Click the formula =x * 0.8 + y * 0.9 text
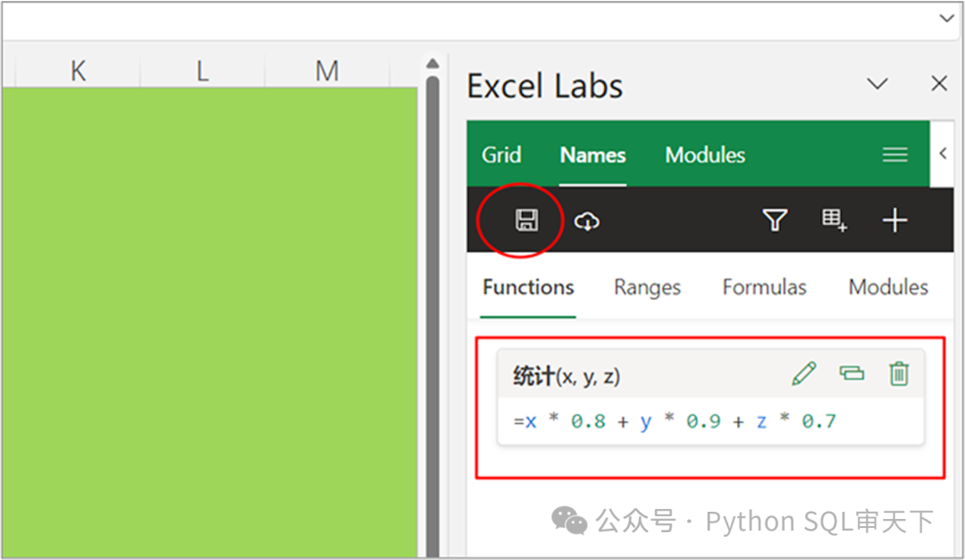 coord(675,422)
